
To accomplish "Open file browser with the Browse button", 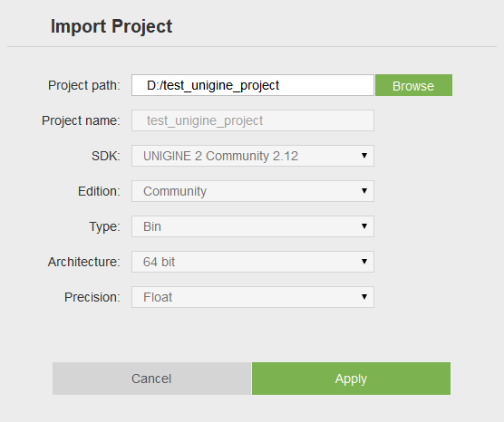I will point(413,85).
